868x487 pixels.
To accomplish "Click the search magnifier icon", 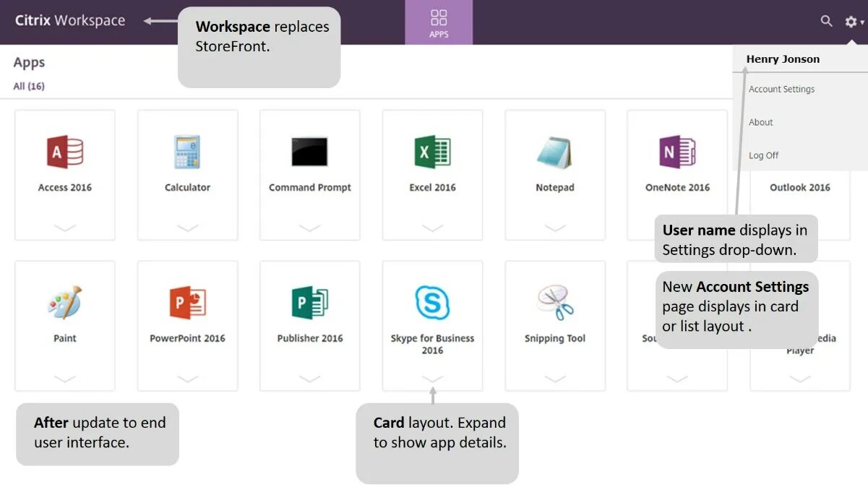I will click(x=827, y=22).
